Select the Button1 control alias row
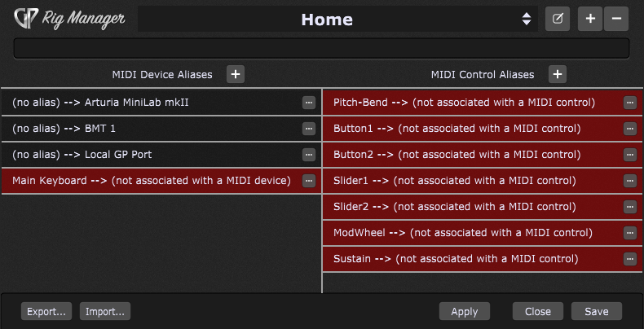This screenshot has width=644, height=329. 483,129
